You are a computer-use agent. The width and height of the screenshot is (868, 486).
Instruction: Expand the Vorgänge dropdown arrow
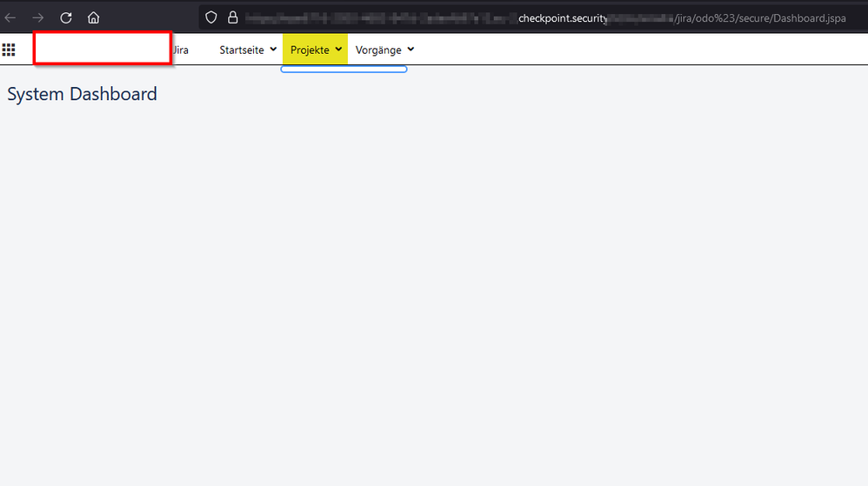[411, 50]
